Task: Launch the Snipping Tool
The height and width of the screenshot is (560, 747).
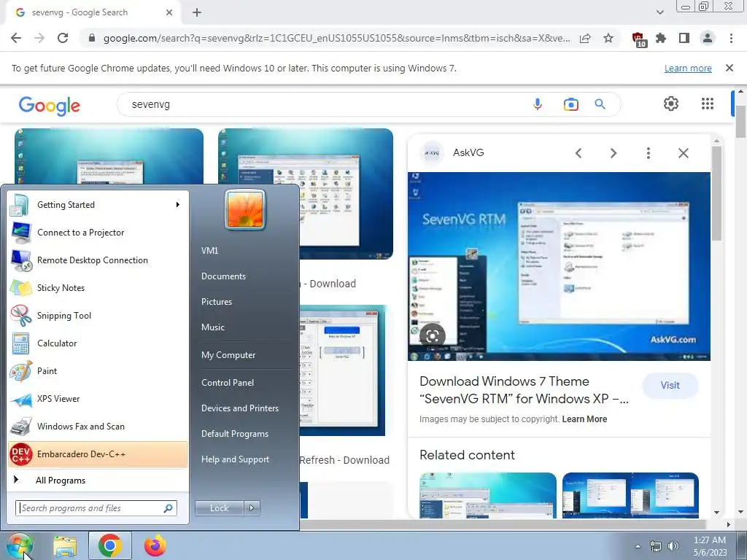Action: (x=98, y=315)
